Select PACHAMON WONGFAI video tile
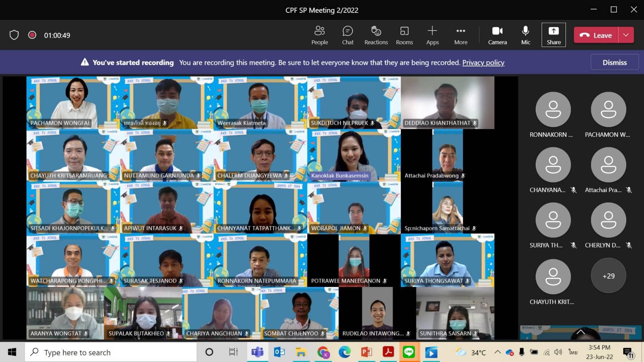The image size is (644, 362). click(73, 103)
